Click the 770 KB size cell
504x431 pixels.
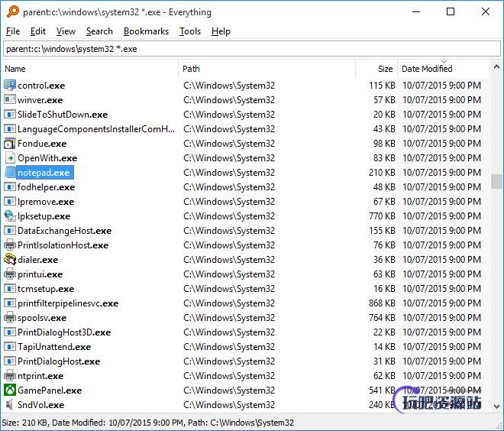pyautogui.click(x=382, y=216)
